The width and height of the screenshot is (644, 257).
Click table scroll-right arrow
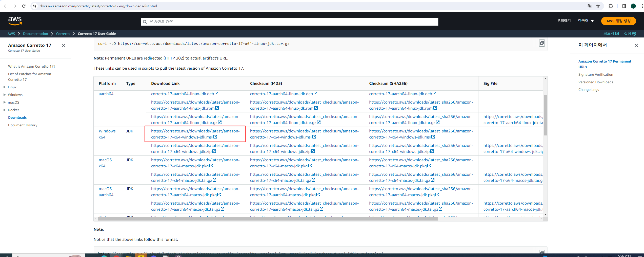(x=541, y=219)
